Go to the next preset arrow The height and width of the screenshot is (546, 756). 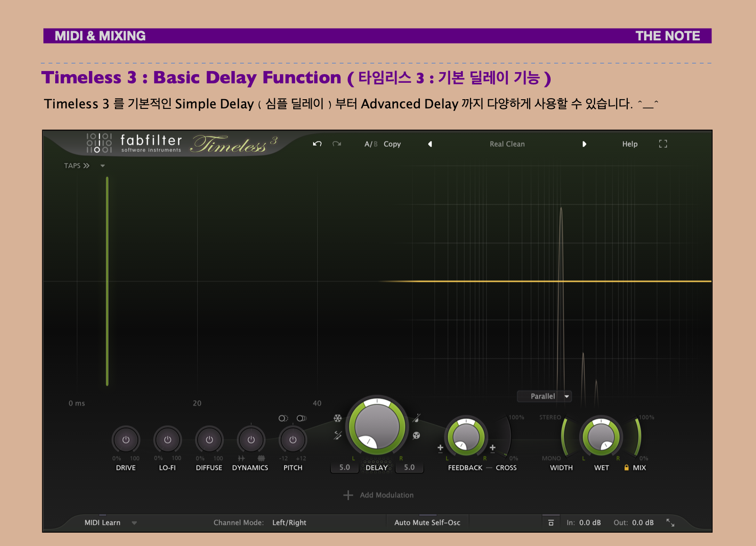584,144
